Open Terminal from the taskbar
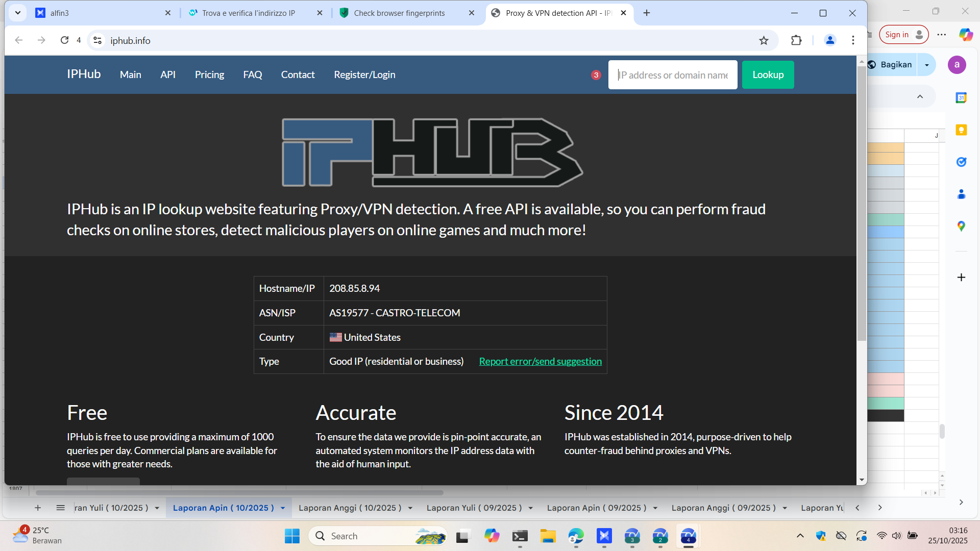 pyautogui.click(x=520, y=536)
